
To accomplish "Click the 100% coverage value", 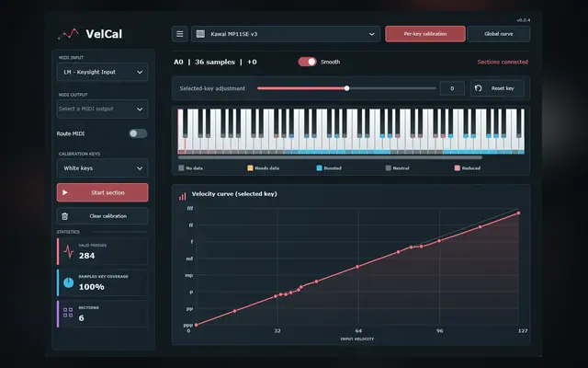I will pos(92,287).
